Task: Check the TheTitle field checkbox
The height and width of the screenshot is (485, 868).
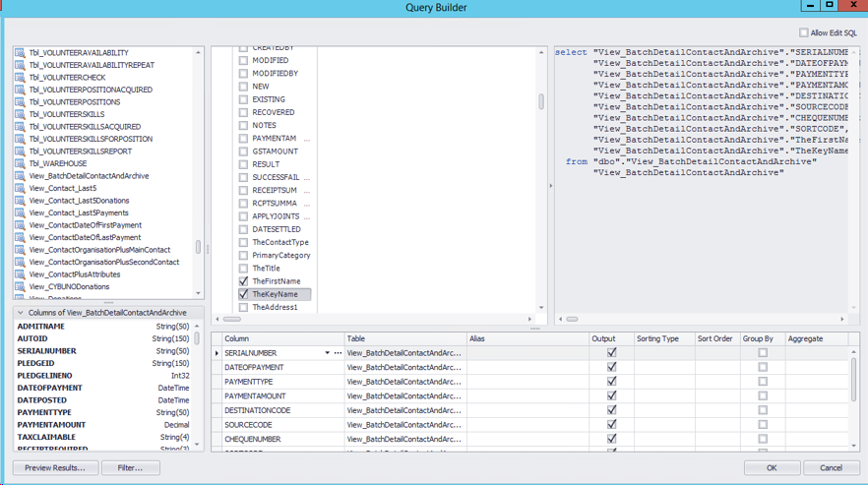Action: pyautogui.click(x=243, y=268)
